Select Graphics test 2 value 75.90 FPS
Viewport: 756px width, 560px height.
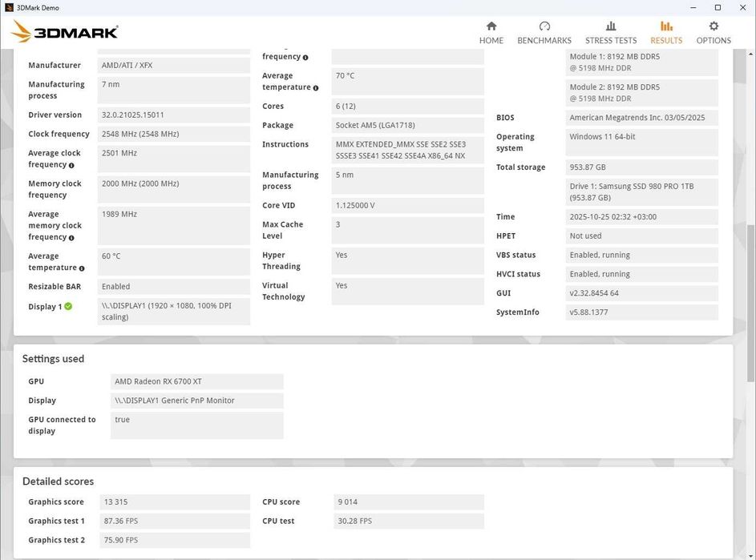pyautogui.click(x=175, y=540)
